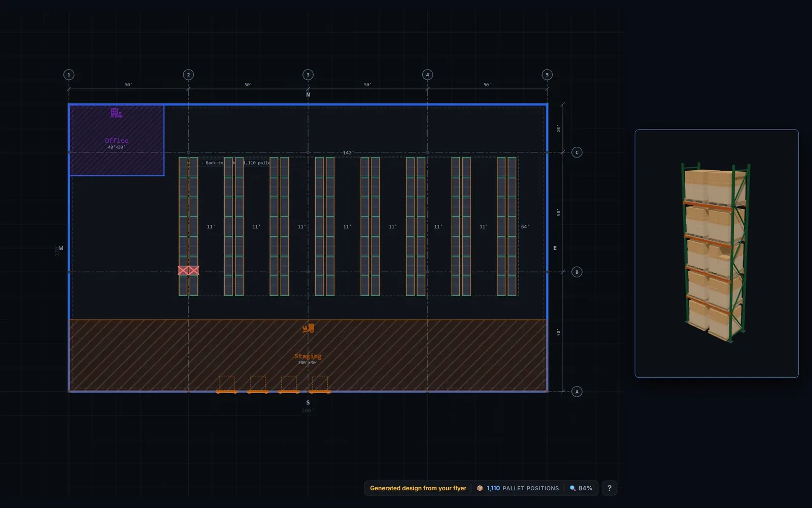
Task: Click grid column marker 3
Action: coord(308,75)
